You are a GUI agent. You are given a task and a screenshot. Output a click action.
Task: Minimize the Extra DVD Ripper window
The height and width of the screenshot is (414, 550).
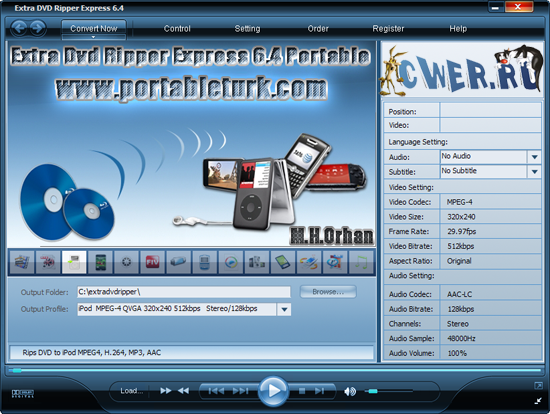495,7
